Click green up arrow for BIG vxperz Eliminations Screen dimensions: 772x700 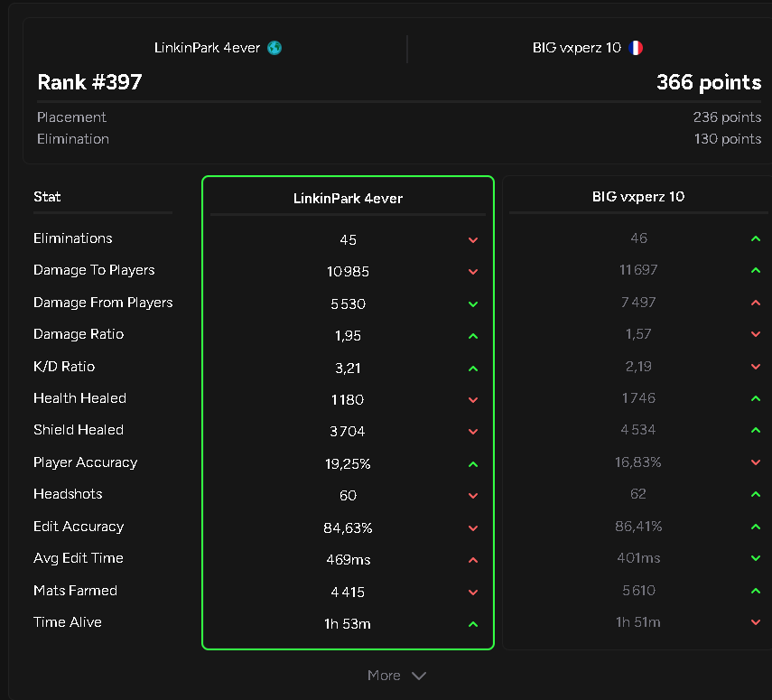click(x=756, y=239)
